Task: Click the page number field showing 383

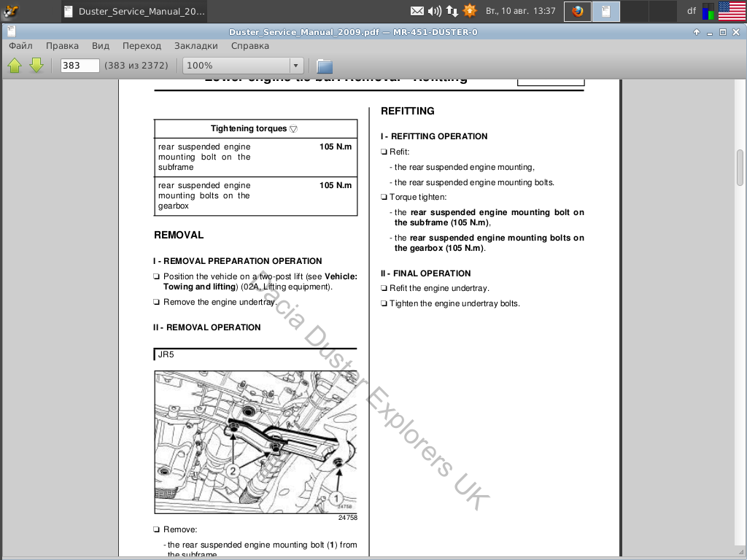Action: (80, 65)
